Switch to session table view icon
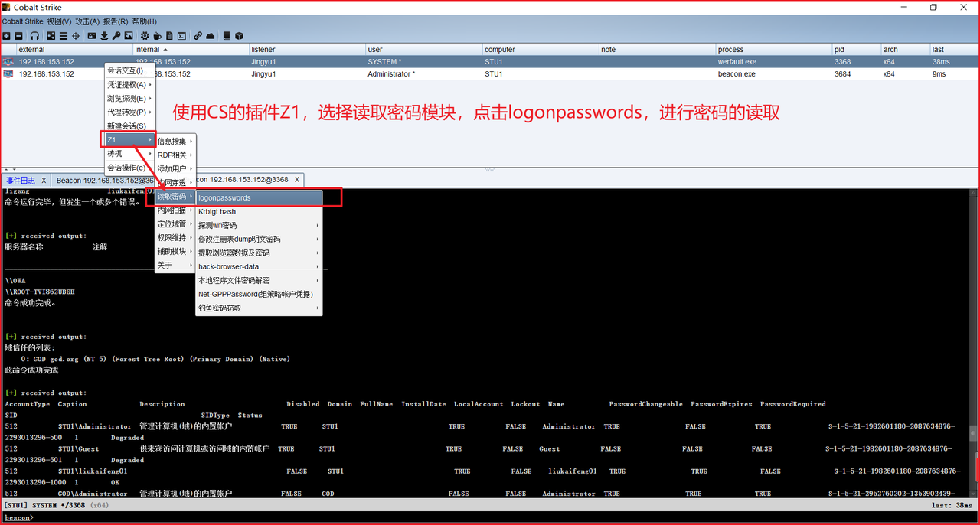 [x=64, y=36]
